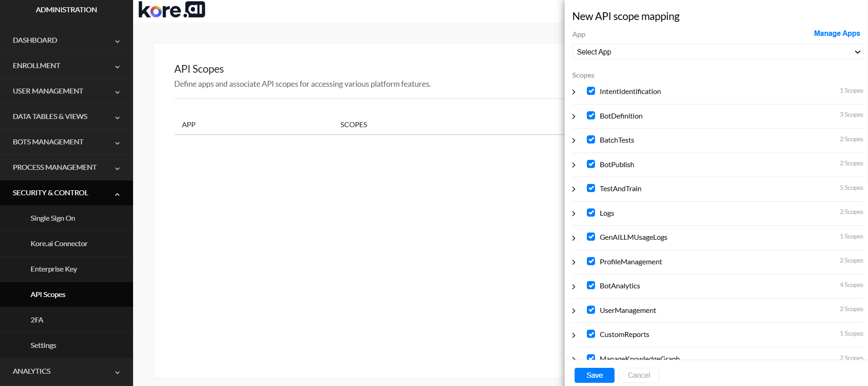Open the 2FA menu item
The height and width of the screenshot is (386, 868).
coord(37,320)
